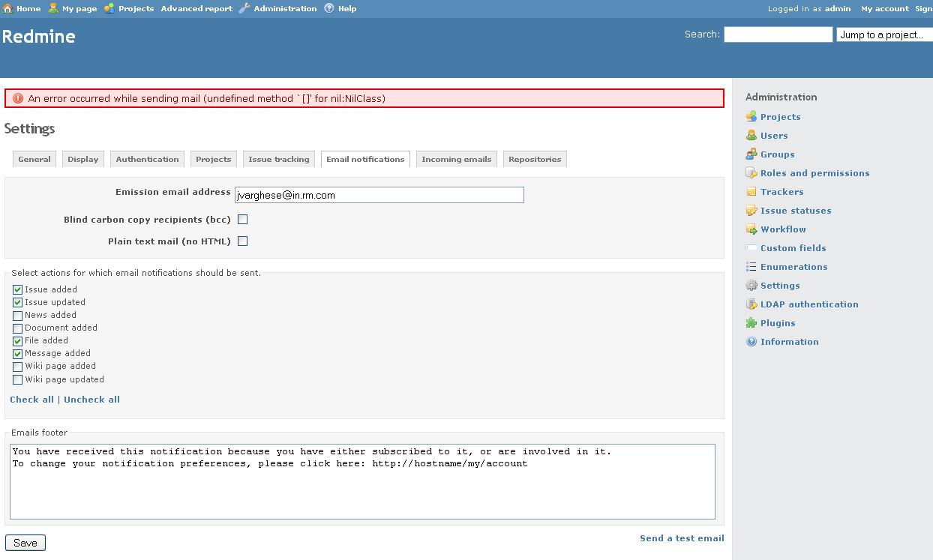Enable Blind carbon copy recipients checkbox

(242, 220)
